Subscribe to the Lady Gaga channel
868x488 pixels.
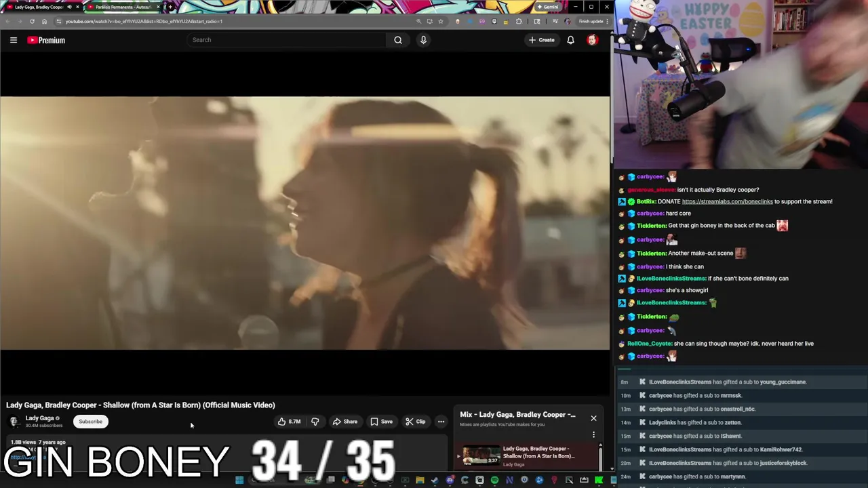(x=90, y=422)
